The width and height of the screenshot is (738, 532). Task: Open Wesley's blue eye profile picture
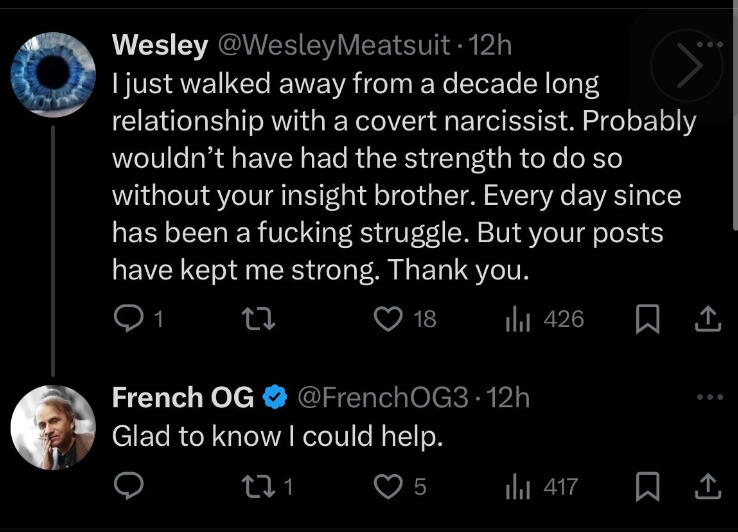click(x=52, y=73)
